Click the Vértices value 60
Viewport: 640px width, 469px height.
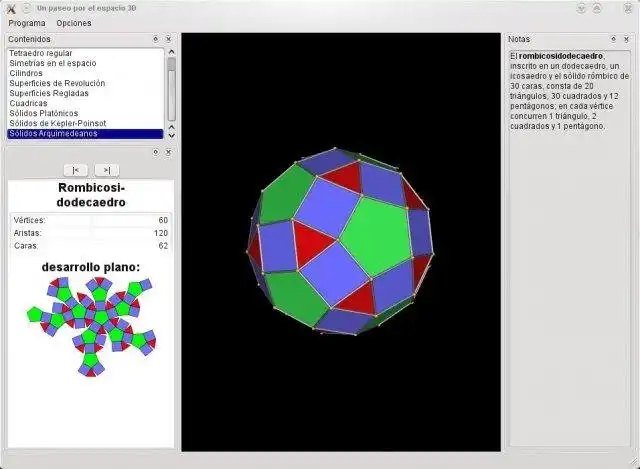tap(163, 220)
